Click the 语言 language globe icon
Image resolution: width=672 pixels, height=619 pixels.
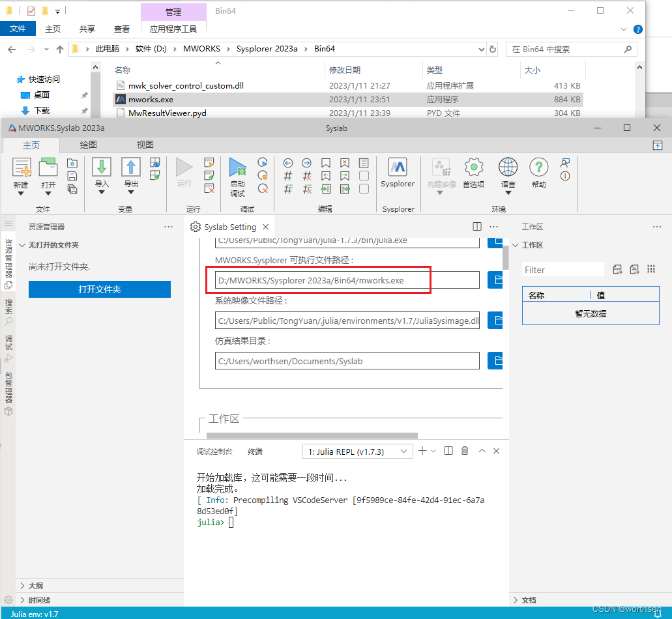pyautogui.click(x=508, y=167)
